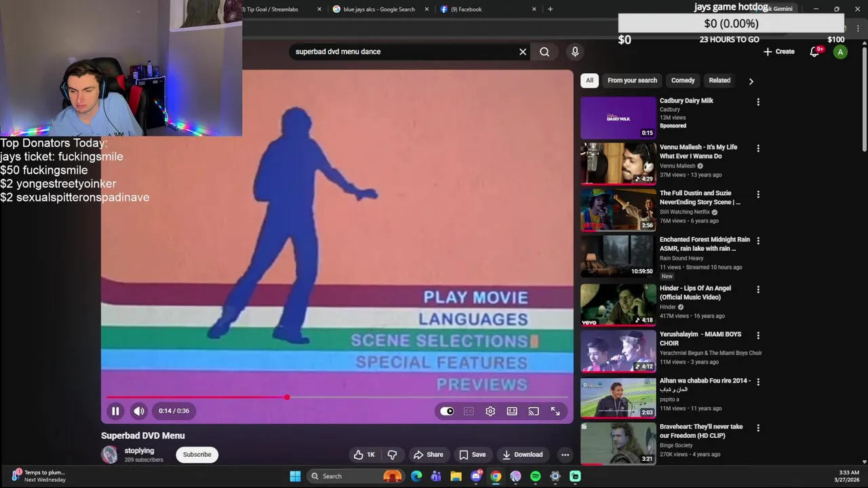Open weather widget Temps to plummet

tap(39, 476)
